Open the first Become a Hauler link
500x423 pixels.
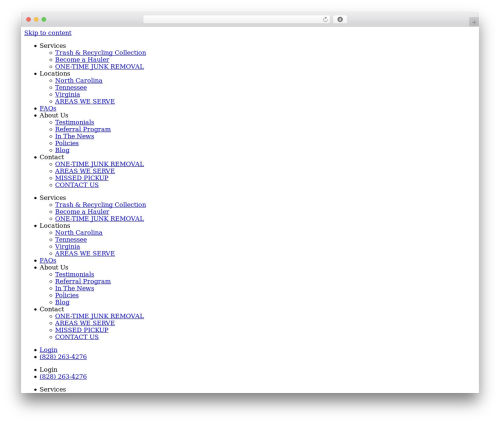[82, 60]
